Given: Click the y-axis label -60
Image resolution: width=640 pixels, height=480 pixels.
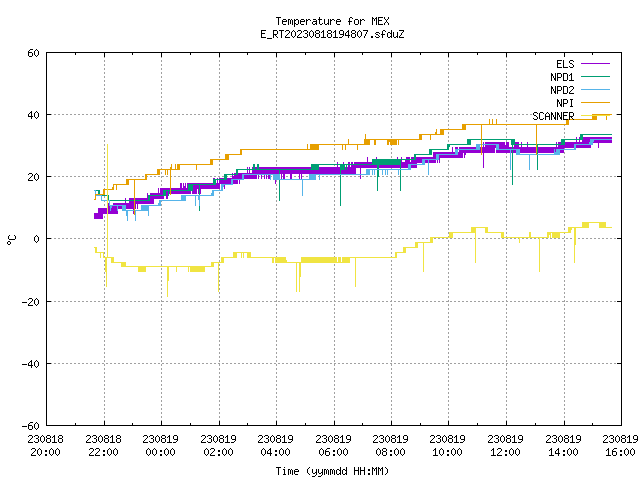Looking at the screenshot, I should (x=31, y=426).
